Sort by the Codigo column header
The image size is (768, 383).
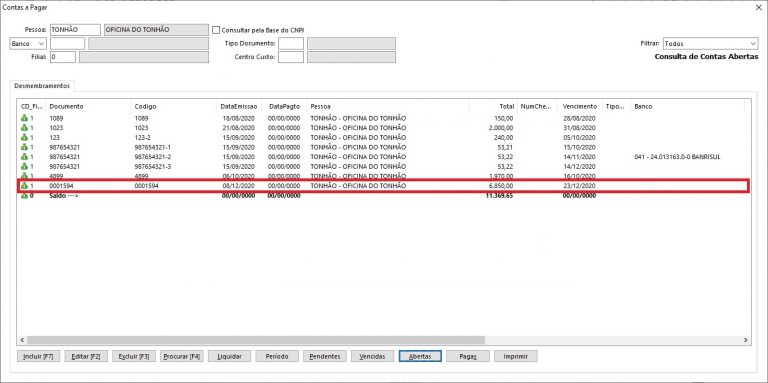point(173,106)
